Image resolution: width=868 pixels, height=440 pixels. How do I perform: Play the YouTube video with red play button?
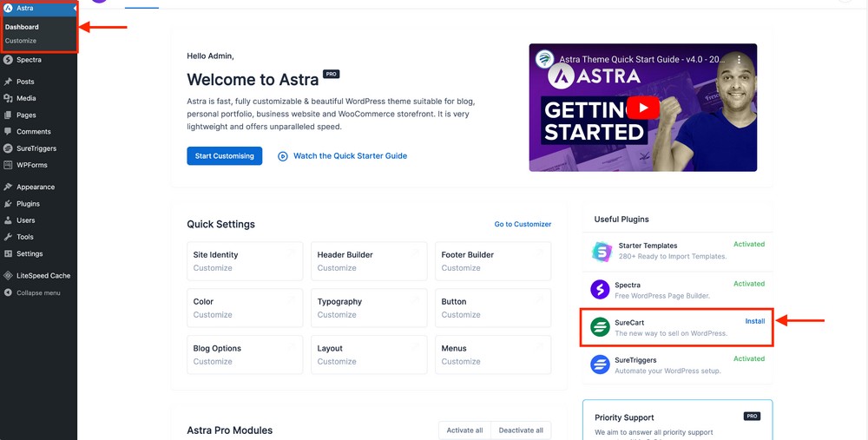point(642,108)
